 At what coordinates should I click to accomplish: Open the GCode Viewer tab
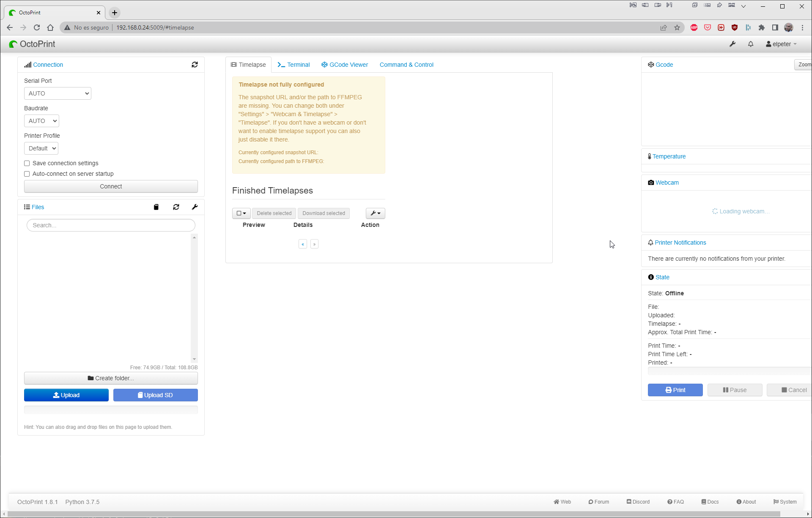click(x=344, y=64)
